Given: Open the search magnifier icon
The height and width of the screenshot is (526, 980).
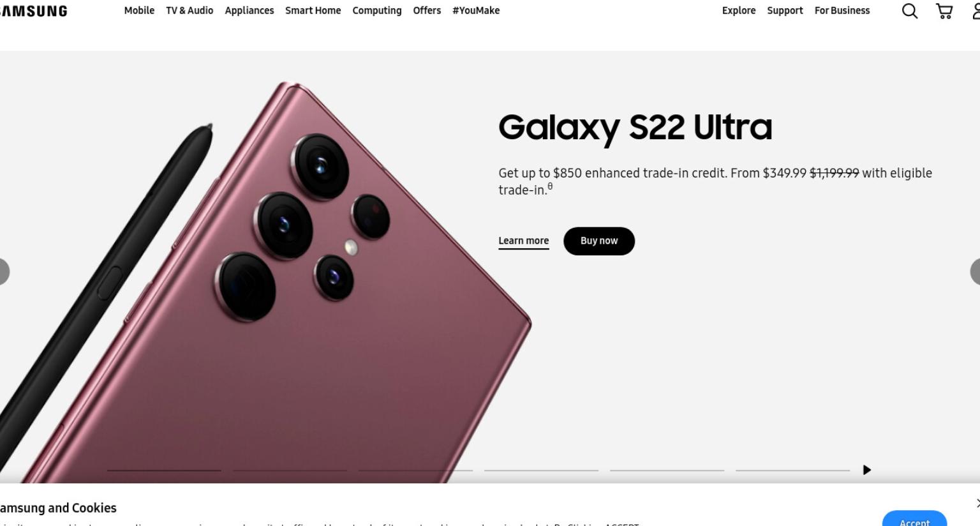Looking at the screenshot, I should point(909,11).
